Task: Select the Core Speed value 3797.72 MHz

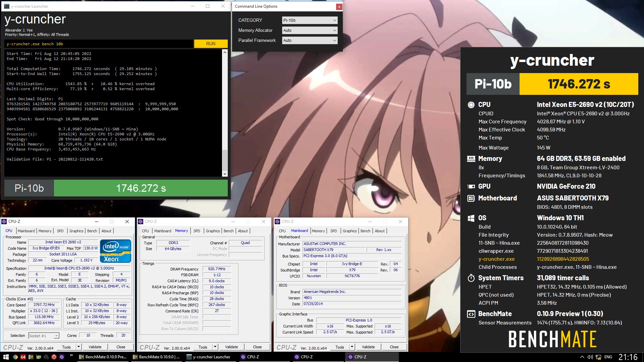Action: coord(44,305)
